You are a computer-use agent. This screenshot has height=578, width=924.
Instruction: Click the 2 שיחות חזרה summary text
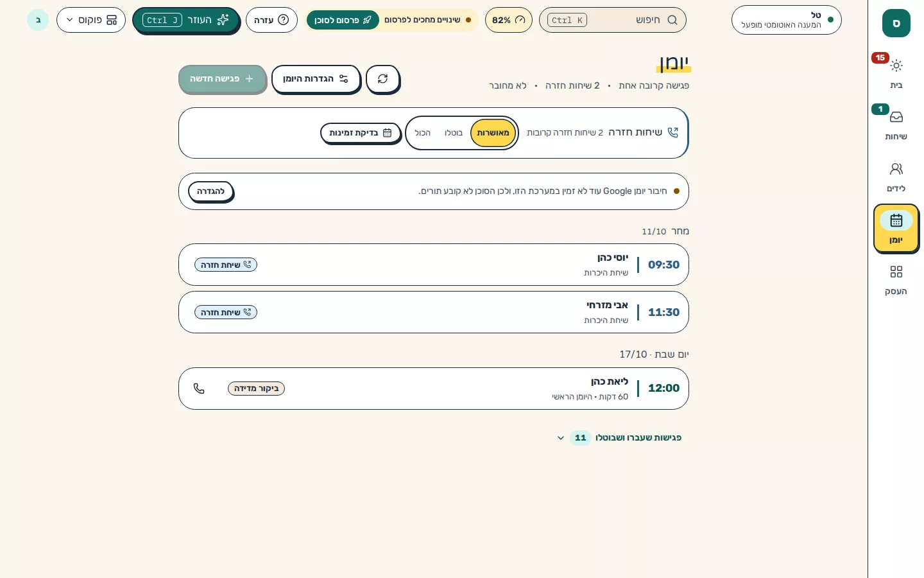(572, 85)
